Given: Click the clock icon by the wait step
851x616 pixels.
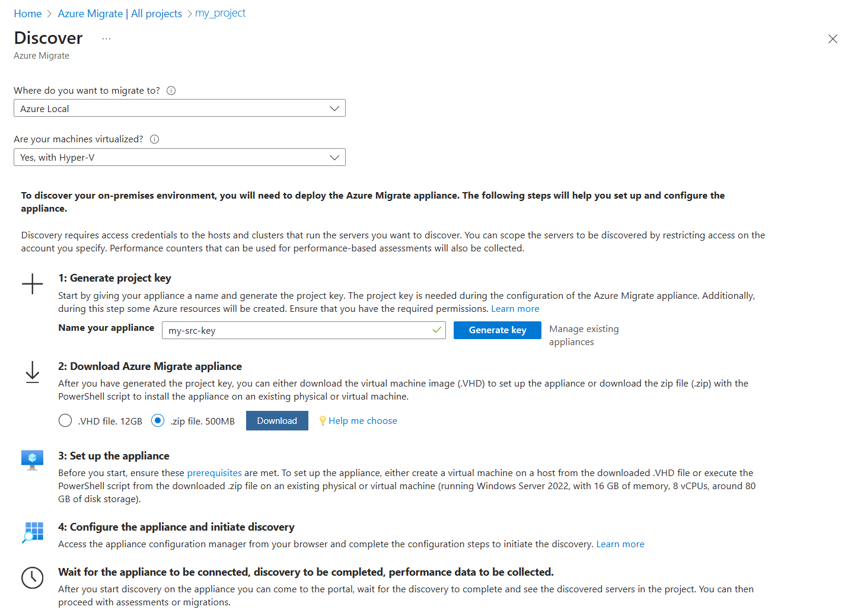Looking at the screenshot, I should (x=33, y=577).
